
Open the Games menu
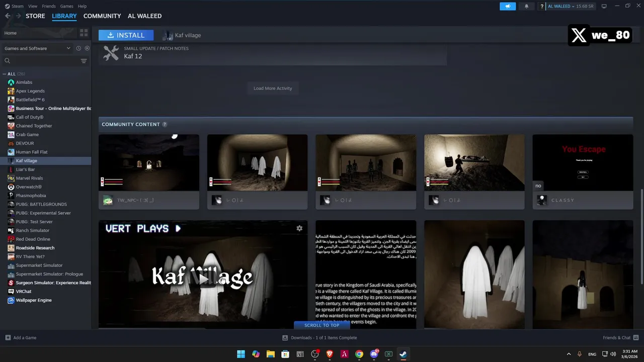click(x=66, y=6)
